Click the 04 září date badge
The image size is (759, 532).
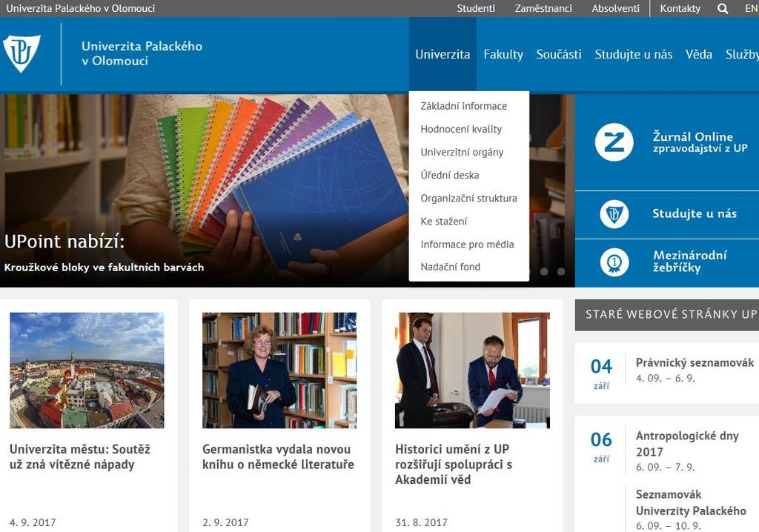click(x=601, y=373)
